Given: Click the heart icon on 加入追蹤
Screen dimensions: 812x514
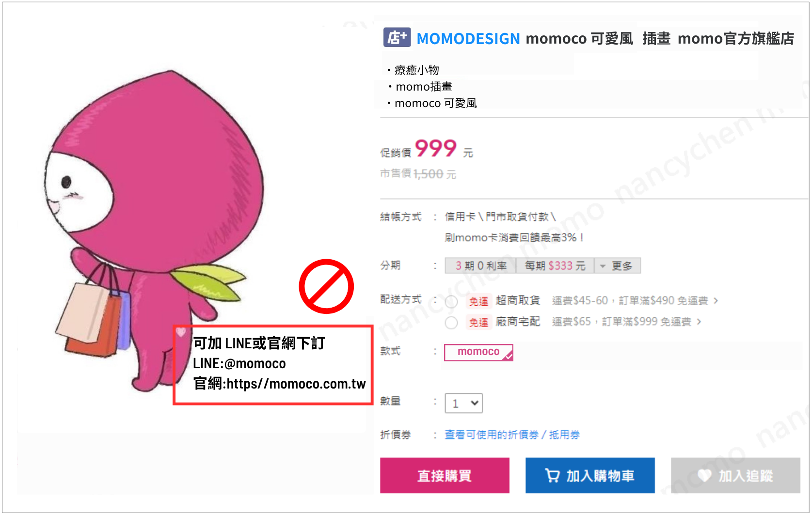Looking at the screenshot, I should pyautogui.click(x=704, y=475).
